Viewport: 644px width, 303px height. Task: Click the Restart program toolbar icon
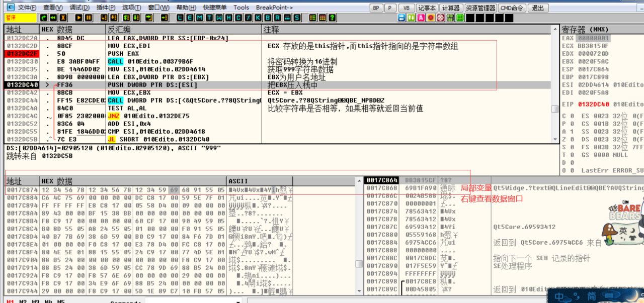pos(44,18)
